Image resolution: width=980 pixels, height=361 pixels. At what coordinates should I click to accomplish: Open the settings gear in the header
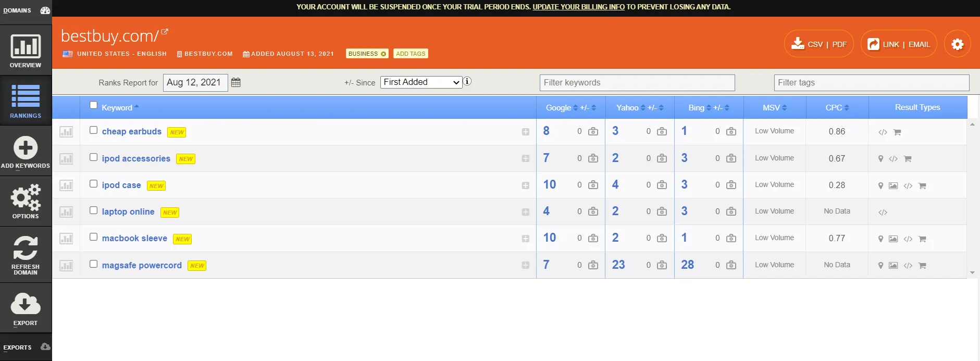(x=957, y=44)
